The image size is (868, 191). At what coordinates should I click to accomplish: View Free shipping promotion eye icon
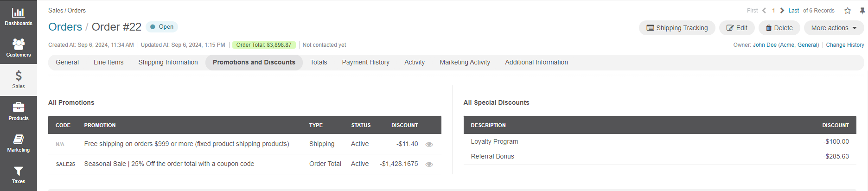point(429,145)
